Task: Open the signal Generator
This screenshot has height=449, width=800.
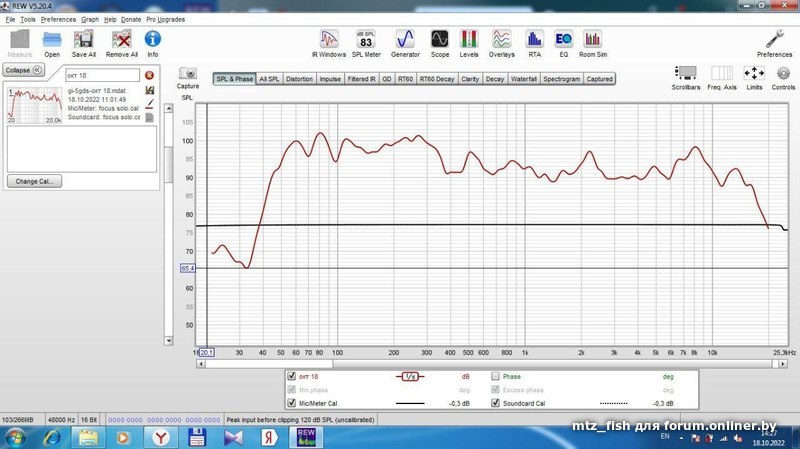Action: click(x=405, y=40)
